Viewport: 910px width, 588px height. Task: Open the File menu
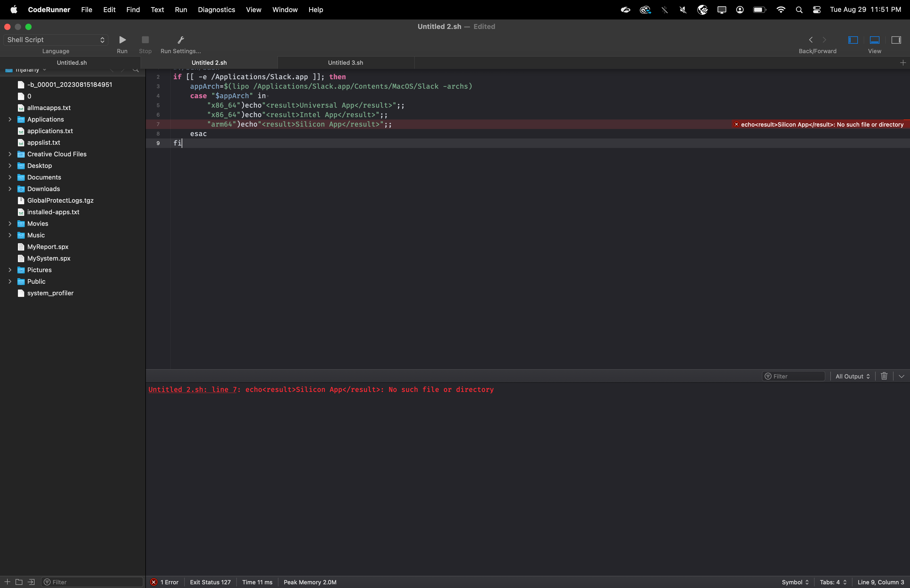click(x=87, y=9)
